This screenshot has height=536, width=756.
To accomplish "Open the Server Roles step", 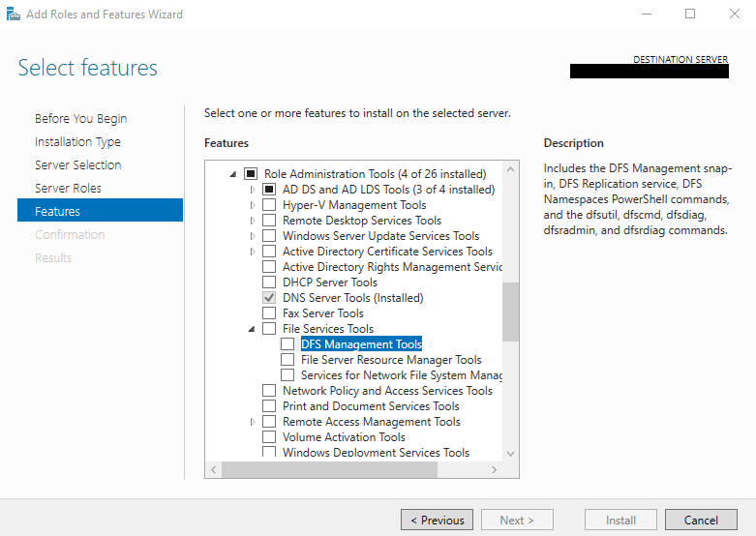I will (68, 189).
